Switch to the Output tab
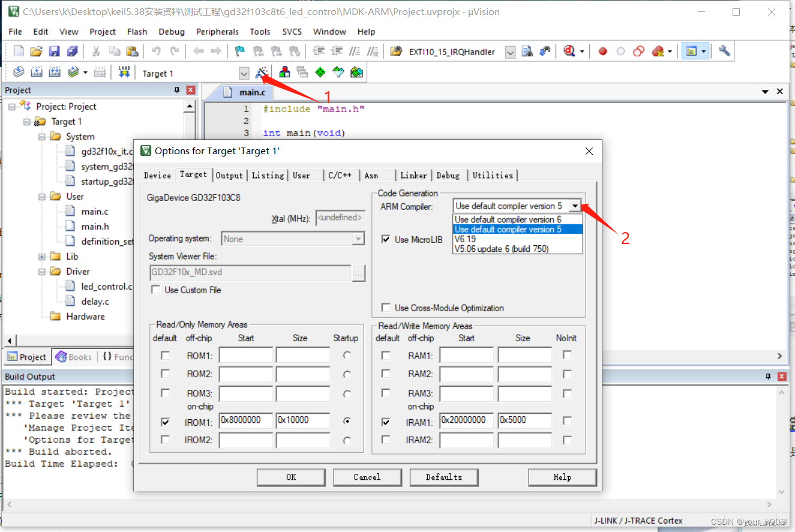The image size is (795, 532). point(229,175)
